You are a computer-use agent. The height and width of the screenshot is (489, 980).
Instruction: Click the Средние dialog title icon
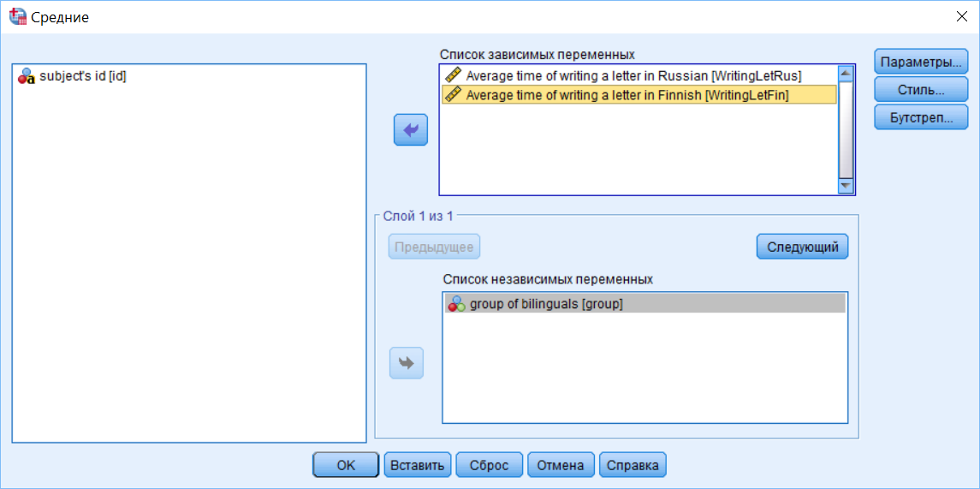tap(17, 17)
